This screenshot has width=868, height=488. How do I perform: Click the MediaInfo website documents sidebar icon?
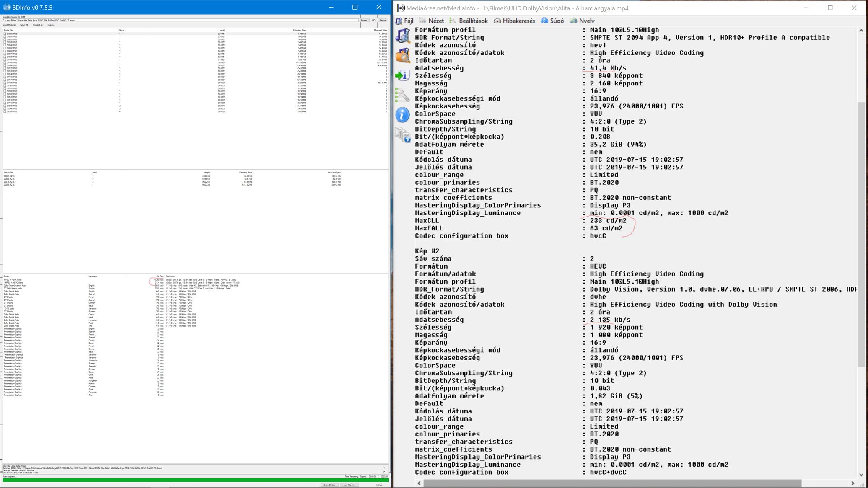click(403, 135)
